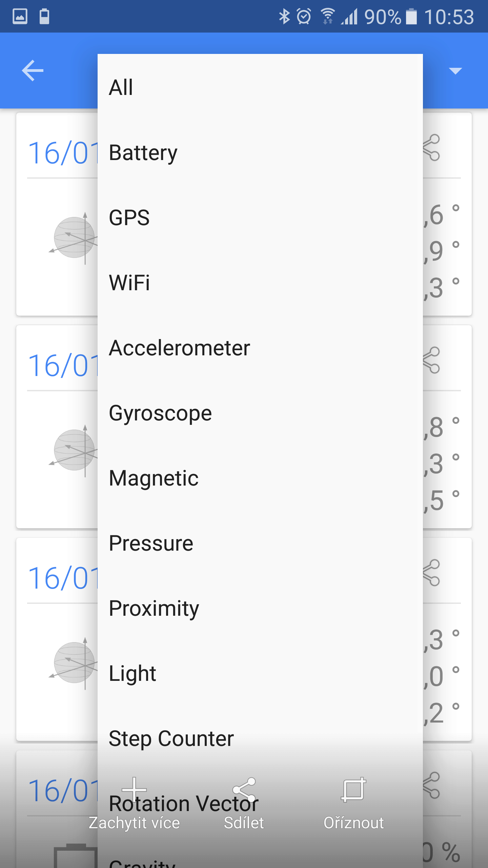Select All from the filter list
Screen dimensions: 488x868
[121, 87]
